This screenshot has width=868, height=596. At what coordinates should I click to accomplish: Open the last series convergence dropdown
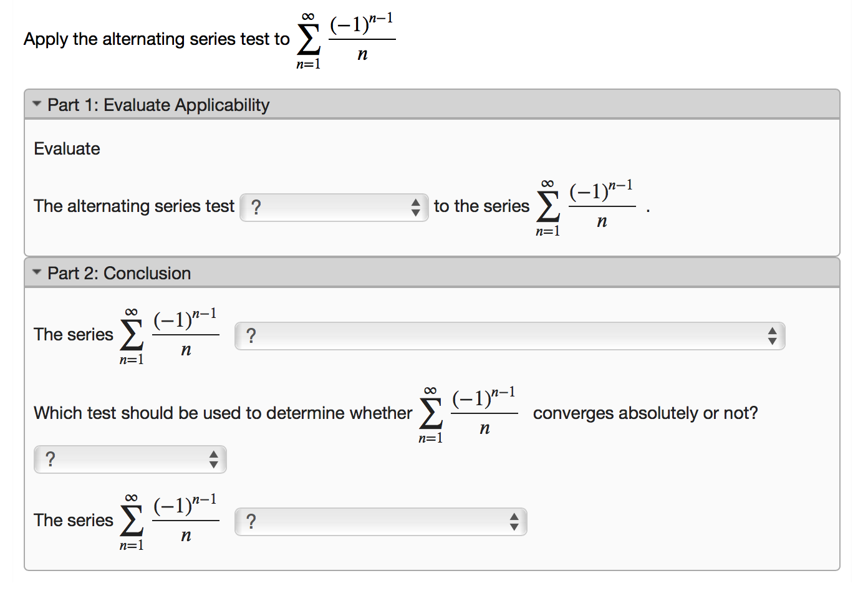click(x=380, y=522)
